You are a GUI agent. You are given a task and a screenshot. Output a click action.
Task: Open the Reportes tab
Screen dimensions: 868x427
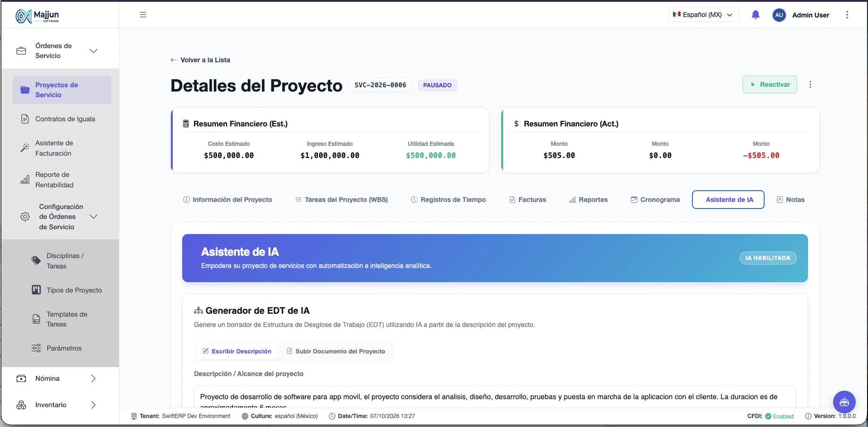(589, 200)
